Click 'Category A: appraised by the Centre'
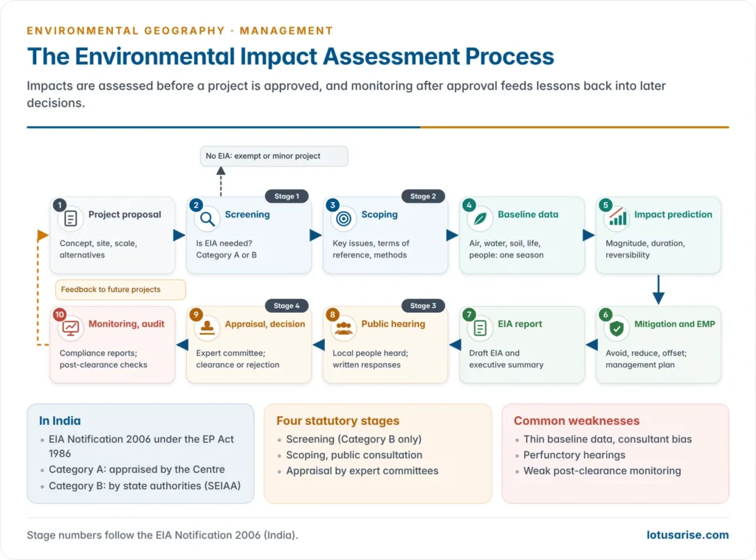Image resolution: width=756 pixels, height=560 pixels. pos(137,469)
